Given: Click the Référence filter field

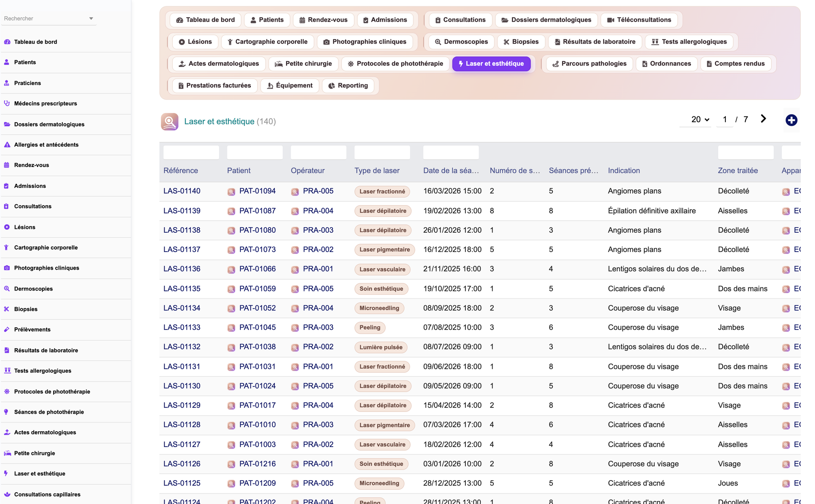Looking at the screenshot, I should pyautogui.click(x=191, y=152).
